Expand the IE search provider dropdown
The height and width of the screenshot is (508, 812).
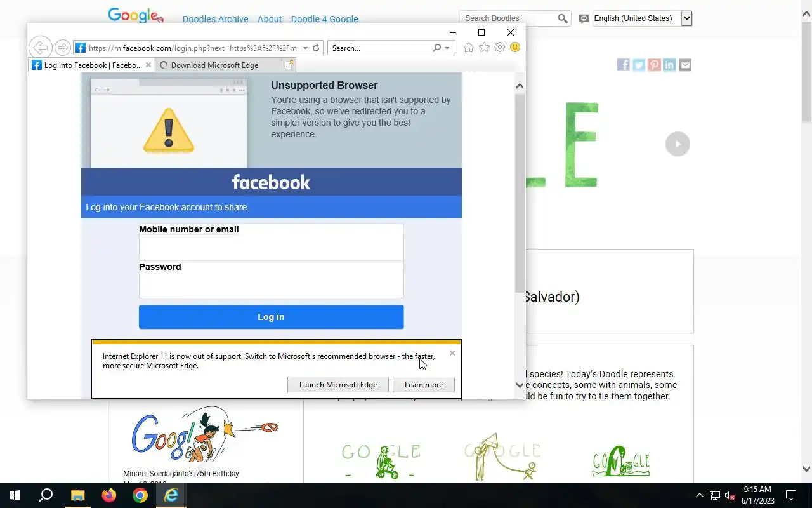coord(447,48)
